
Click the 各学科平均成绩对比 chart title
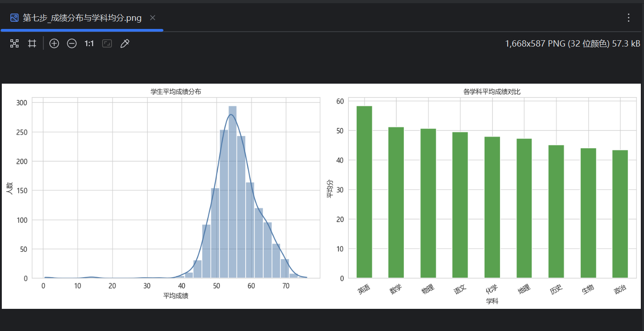[x=492, y=92]
